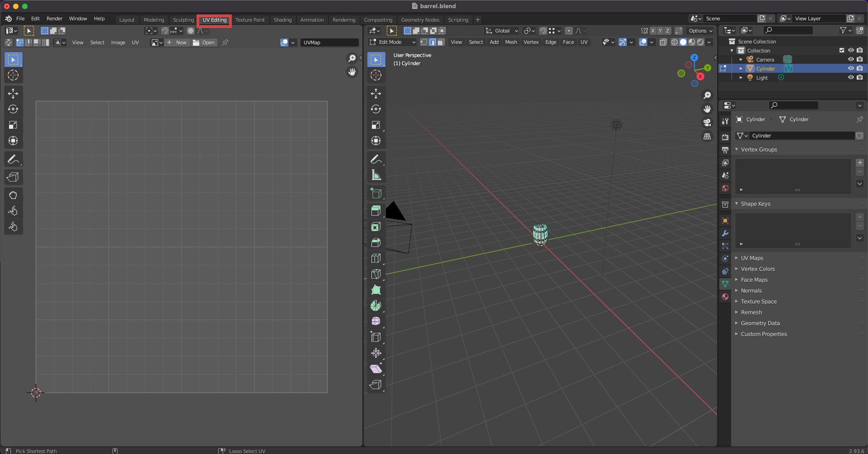Select the Grab sculpt tool in UV editor
868x454 pixels.
(13, 195)
